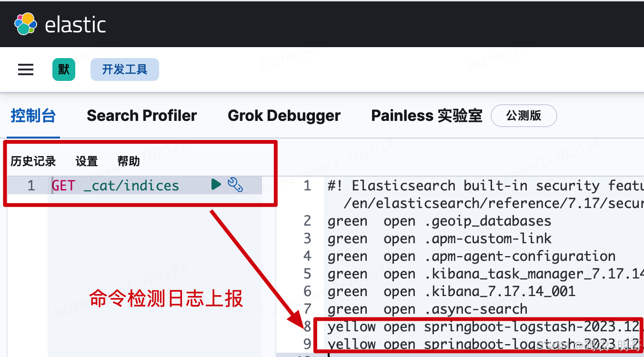Click the .kibana_task_manager_7.17.14 output row
The image size is (644, 357).
[x=485, y=274]
